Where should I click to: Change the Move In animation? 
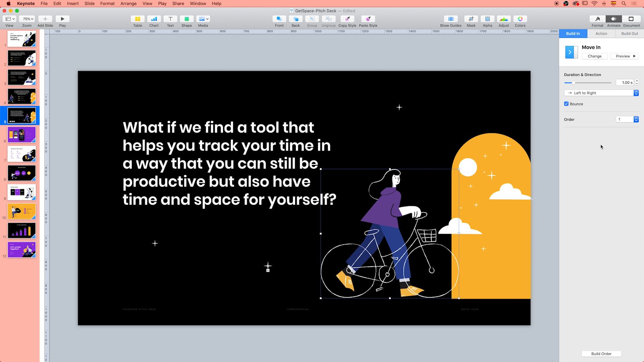(594, 56)
